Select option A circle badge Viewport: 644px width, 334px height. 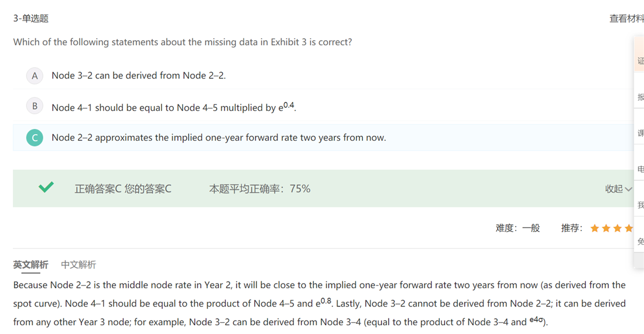[x=35, y=76]
